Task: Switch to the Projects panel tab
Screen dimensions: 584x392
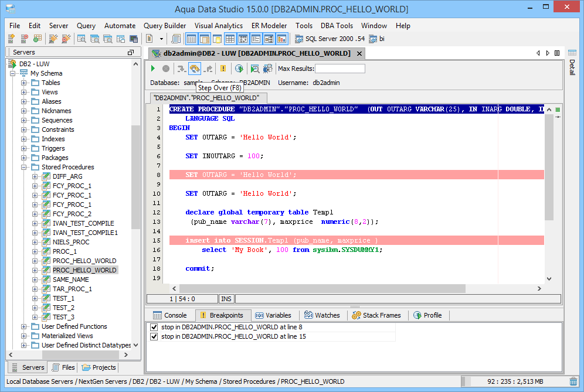Action: [99, 367]
